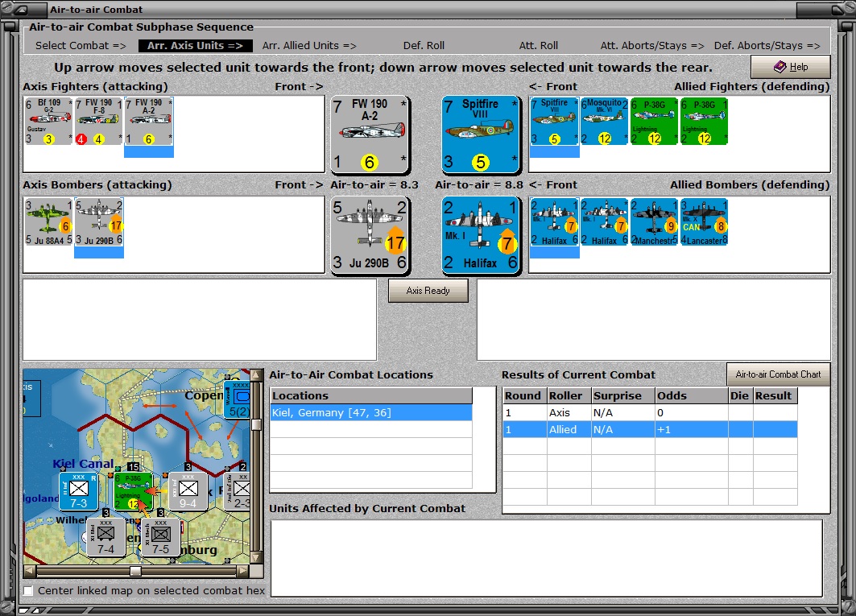
Task: Select the first P-38G Lightning counter next to the Mosquito
Action: [654, 122]
